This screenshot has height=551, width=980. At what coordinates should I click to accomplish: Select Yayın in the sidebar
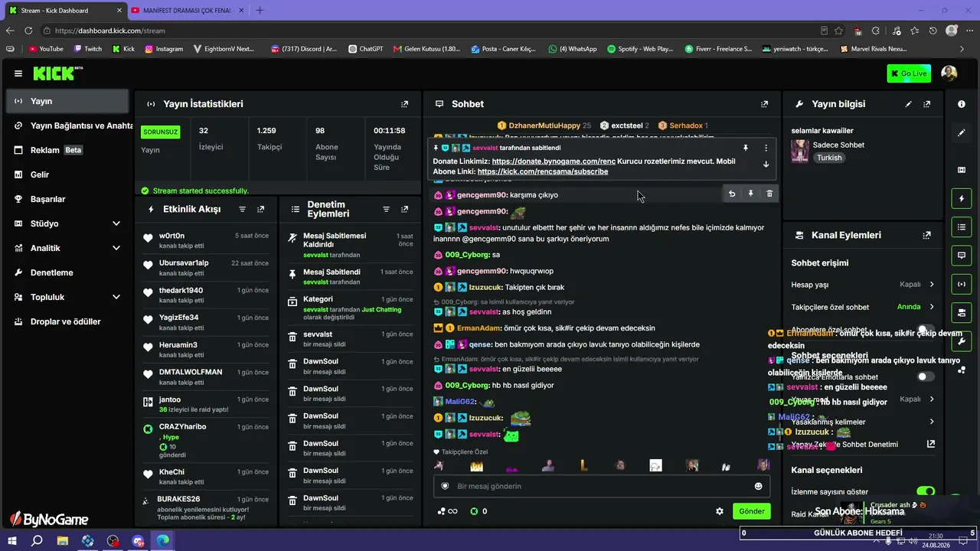(x=67, y=101)
